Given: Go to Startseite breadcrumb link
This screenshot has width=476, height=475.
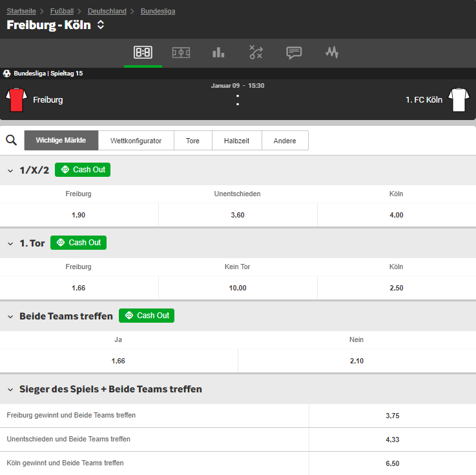Looking at the screenshot, I should coord(21,11).
